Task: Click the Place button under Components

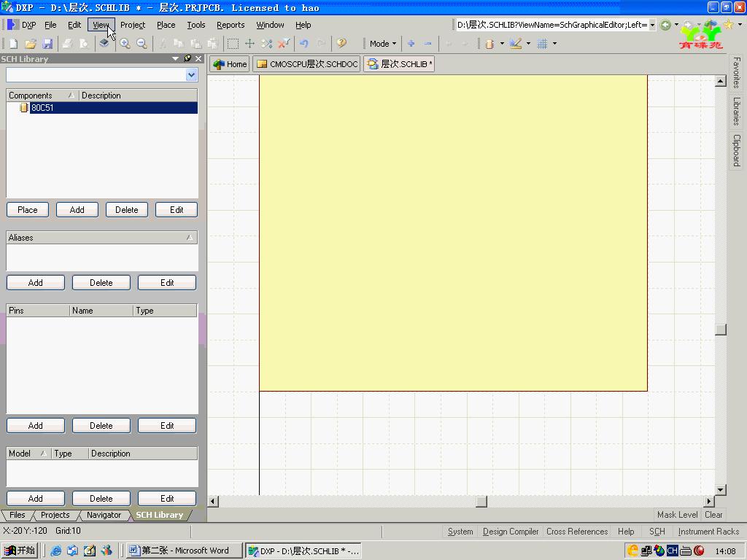Action: tap(28, 210)
